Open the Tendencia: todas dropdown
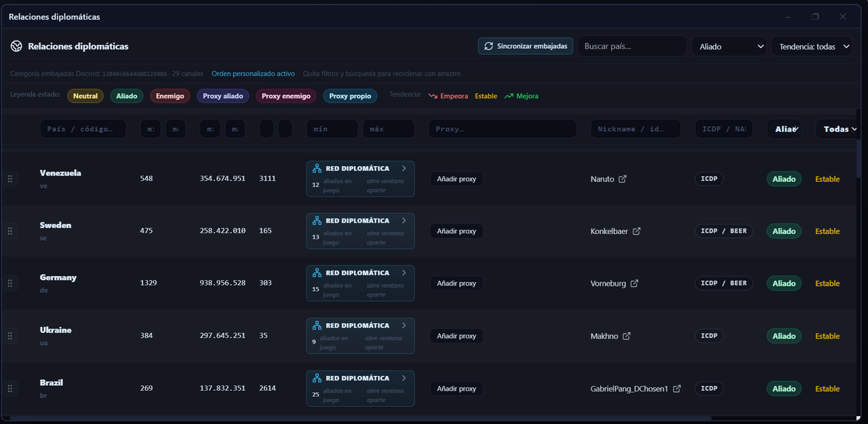Viewport: 868px width, 424px height. [812, 46]
